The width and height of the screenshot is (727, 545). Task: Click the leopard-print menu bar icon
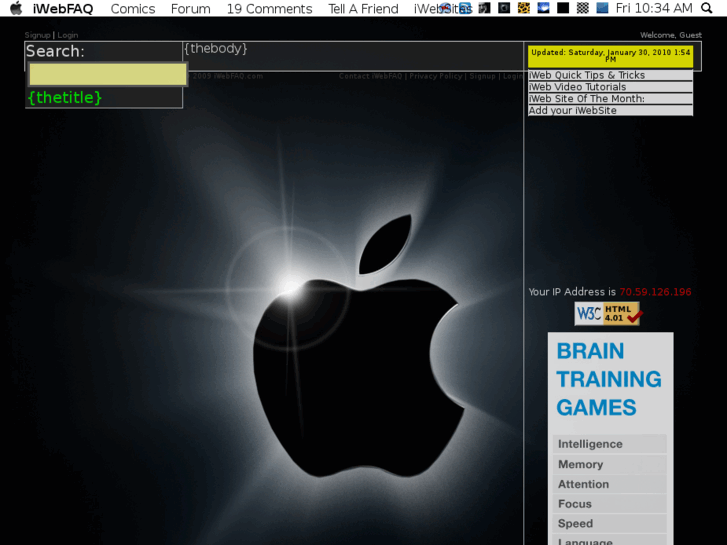[x=523, y=8]
